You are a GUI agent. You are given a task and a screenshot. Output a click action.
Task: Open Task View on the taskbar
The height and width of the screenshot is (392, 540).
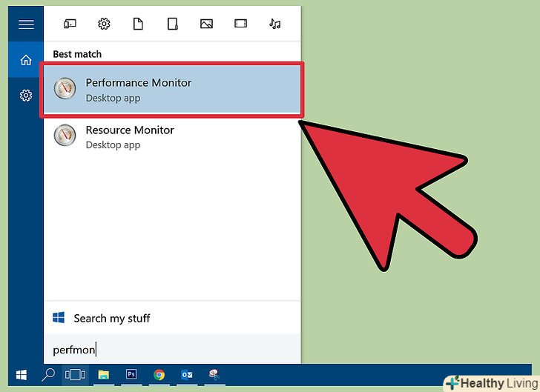[x=76, y=374]
